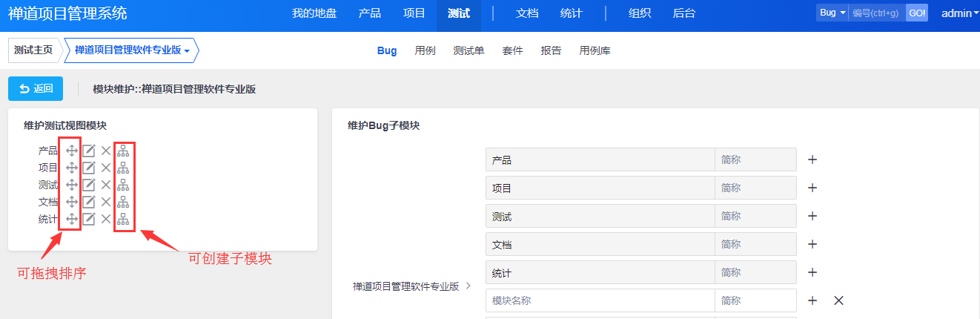This screenshot has height=319, width=980.
Task: Delete the 文档 module with X icon
Action: 106,202
